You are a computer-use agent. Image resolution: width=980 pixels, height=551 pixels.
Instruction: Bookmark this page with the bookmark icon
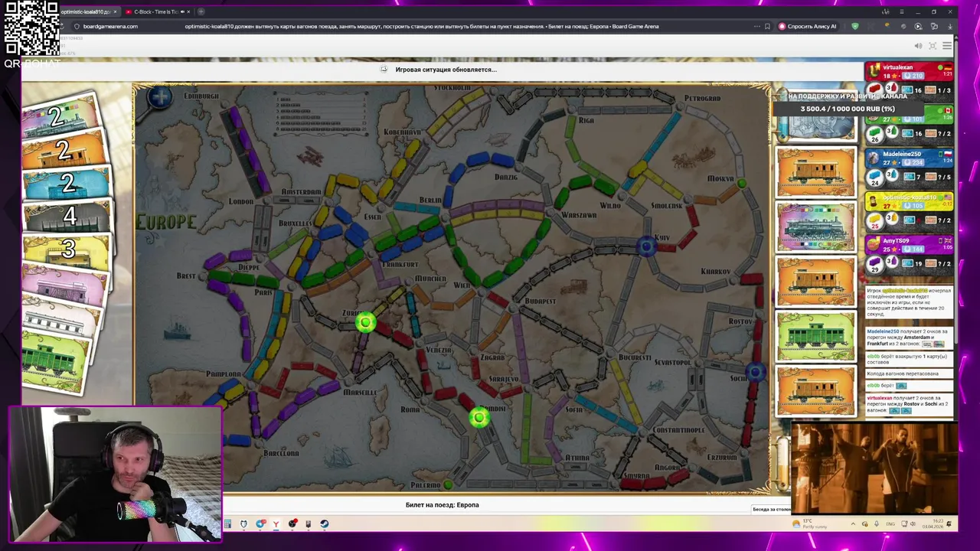click(x=767, y=26)
